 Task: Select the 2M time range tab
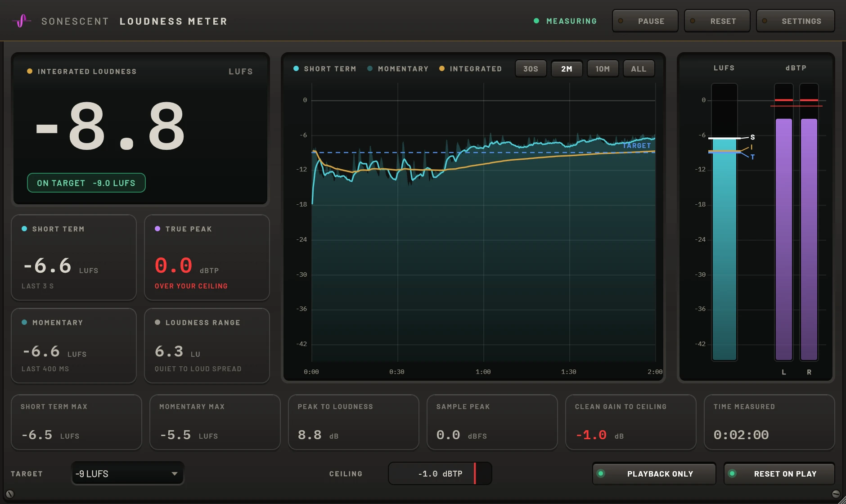point(567,69)
